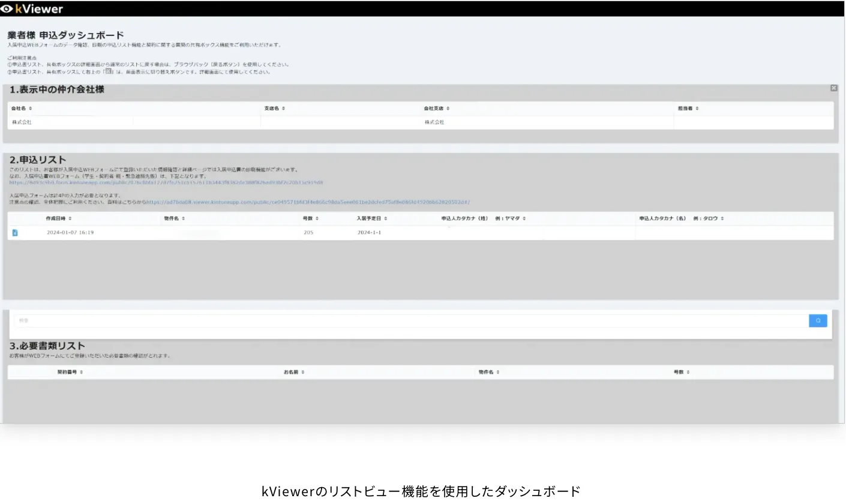
Task: Sort 申込リスト by 号数 column
Action: tap(311, 218)
